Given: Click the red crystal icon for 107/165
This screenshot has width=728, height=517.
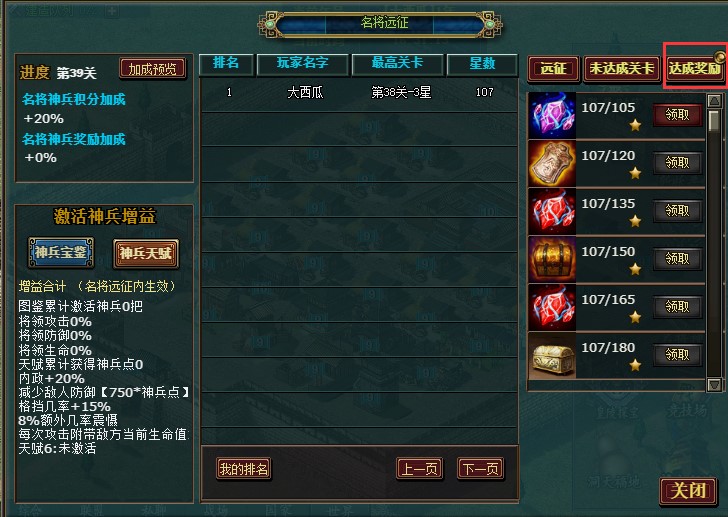Looking at the screenshot, I should click(x=552, y=308).
